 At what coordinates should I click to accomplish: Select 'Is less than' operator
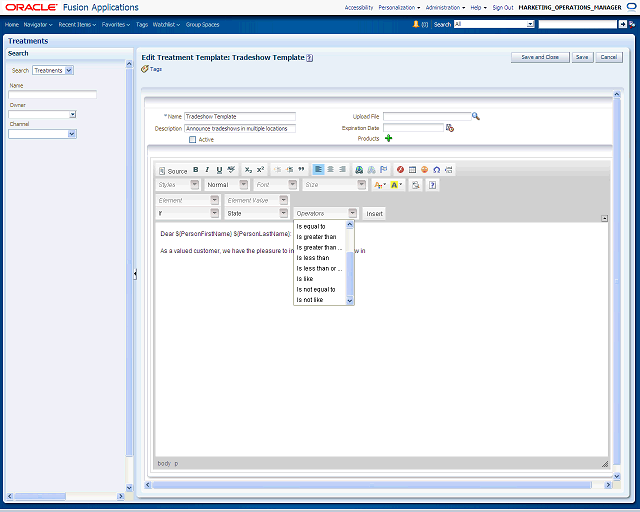313,258
